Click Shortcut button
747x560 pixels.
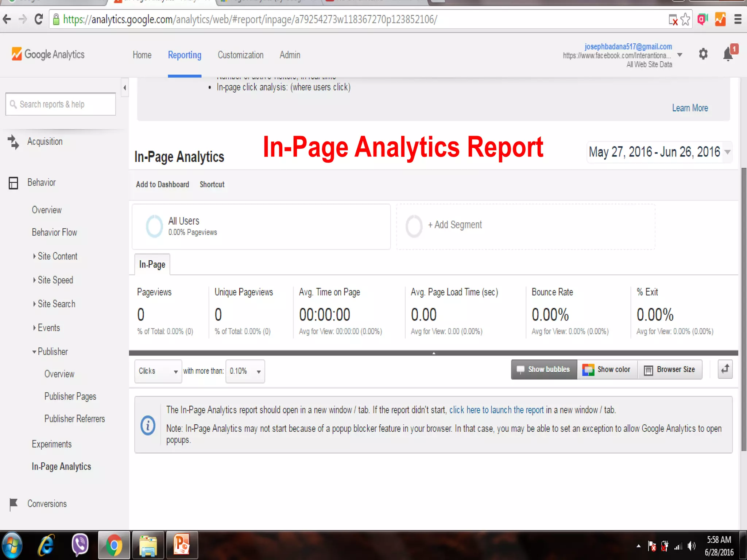[212, 184]
